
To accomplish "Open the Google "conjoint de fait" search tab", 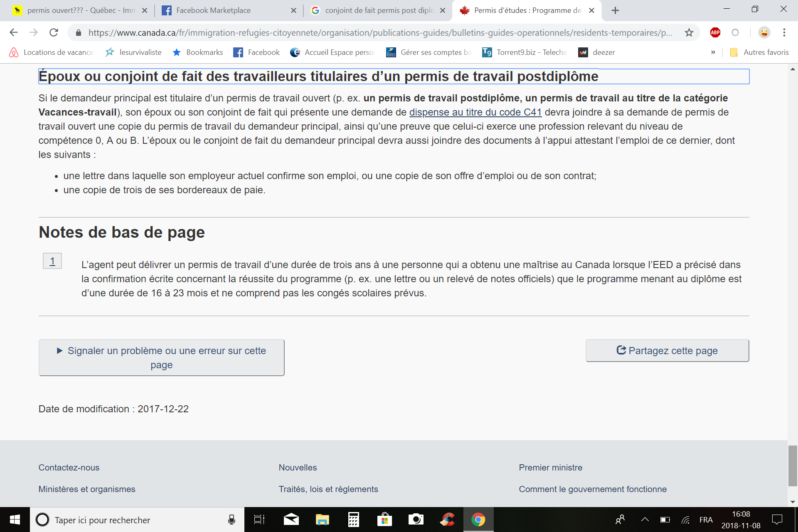I will point(376,10).
